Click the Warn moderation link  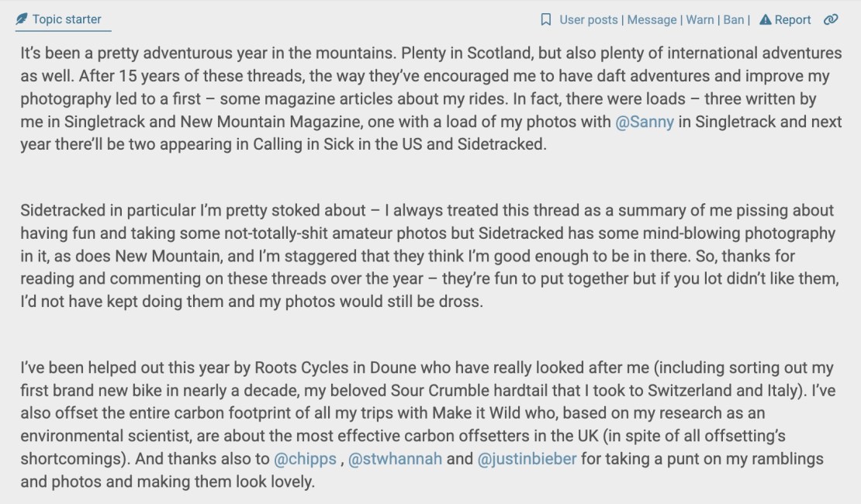pyautogui.click(x=700, y=19)
